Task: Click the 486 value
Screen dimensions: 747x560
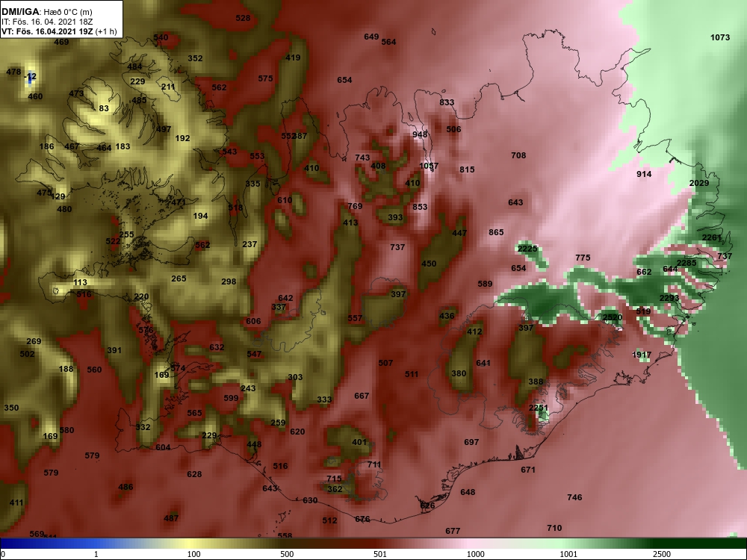Action: (x=125, y=487)
